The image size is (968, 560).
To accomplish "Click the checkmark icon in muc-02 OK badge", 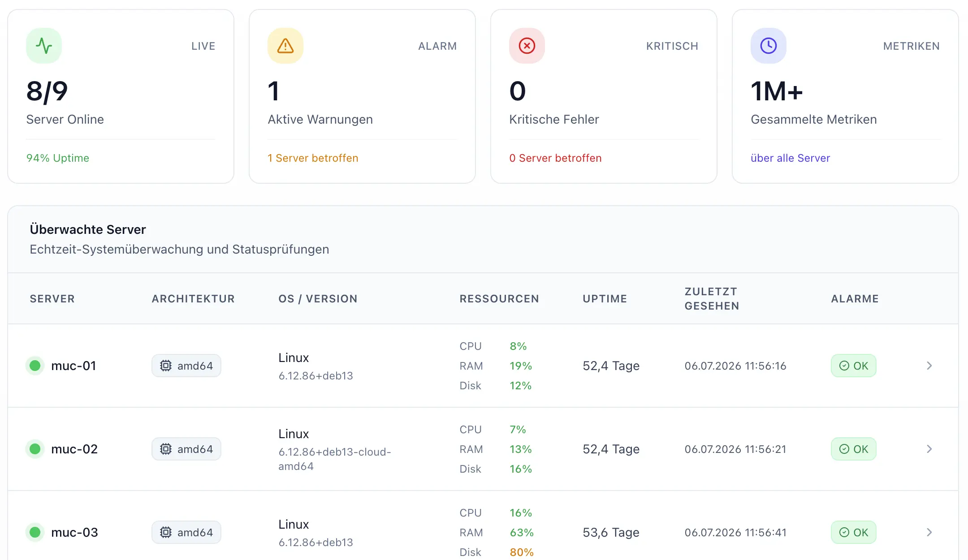I will 844,449.
